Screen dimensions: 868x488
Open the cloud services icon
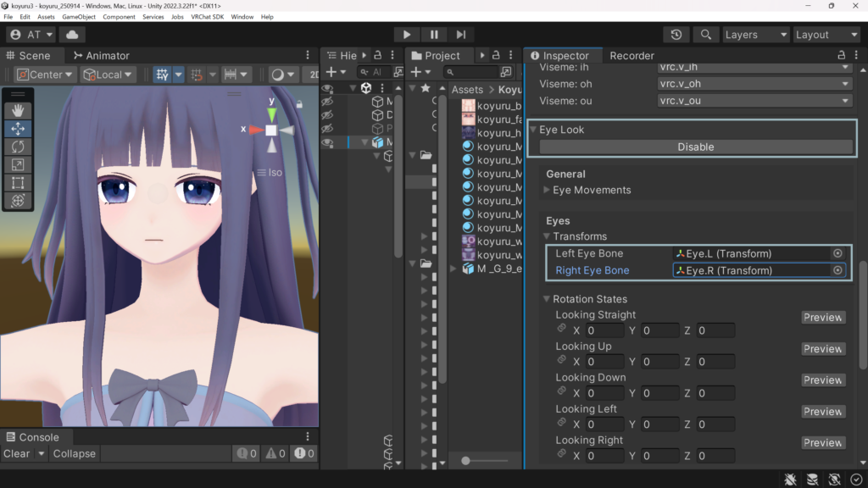coord(72,35)
